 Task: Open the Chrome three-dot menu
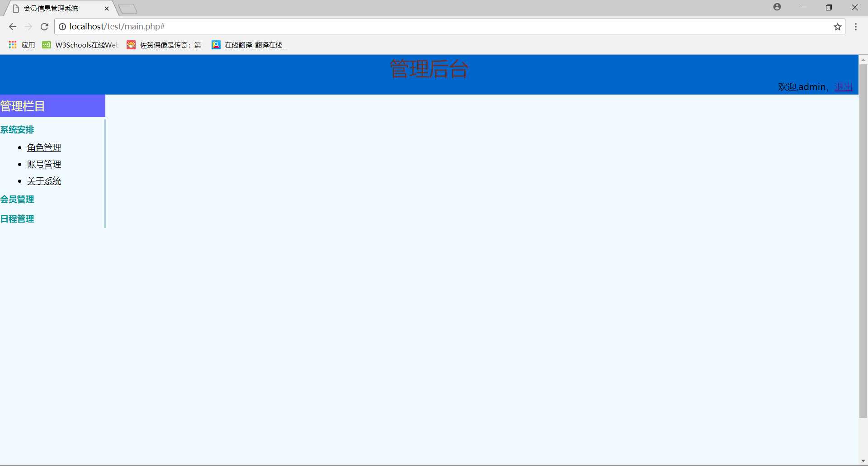click(x=856, y=27)
